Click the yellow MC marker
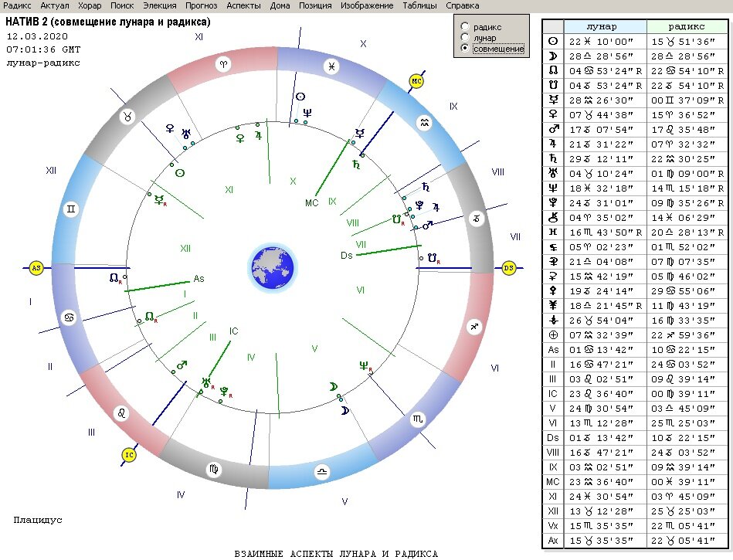The image size is (733, 560). [x=416, y=81]
